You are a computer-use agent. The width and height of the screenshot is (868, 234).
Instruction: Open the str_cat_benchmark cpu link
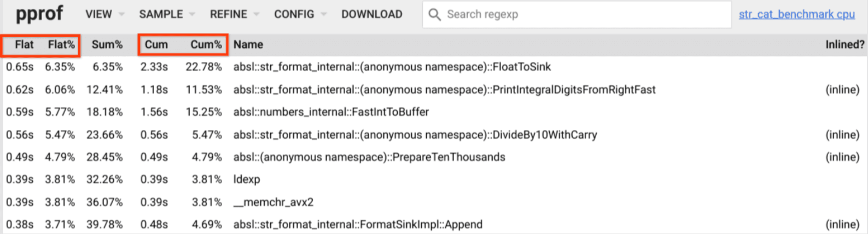tap(796, 14)
